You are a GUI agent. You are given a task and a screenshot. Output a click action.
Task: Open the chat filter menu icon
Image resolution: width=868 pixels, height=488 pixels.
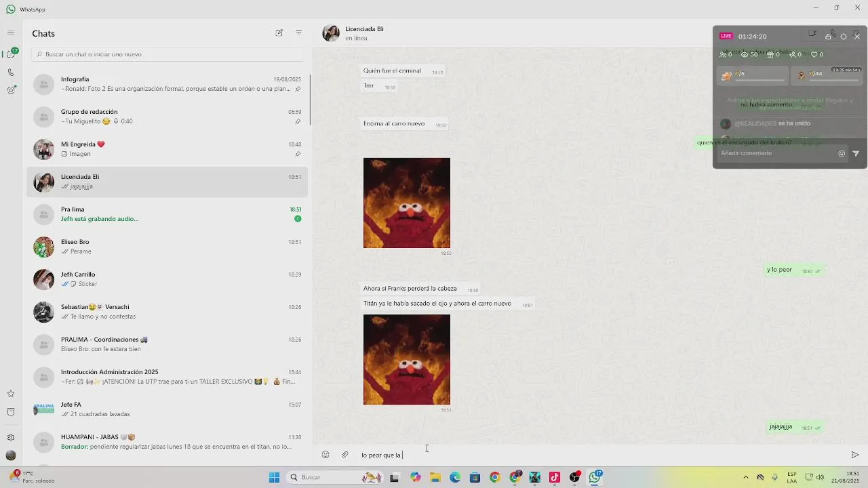(298, 33)
